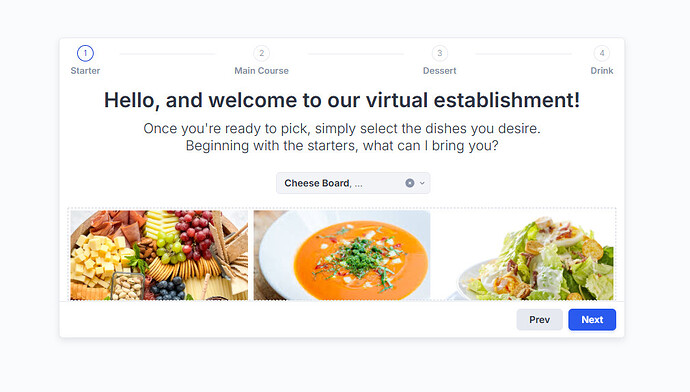Image resolution: width=690 pixels, height=392 pixels.
Task: Open the Drink step label
Action: click(602, 71)
